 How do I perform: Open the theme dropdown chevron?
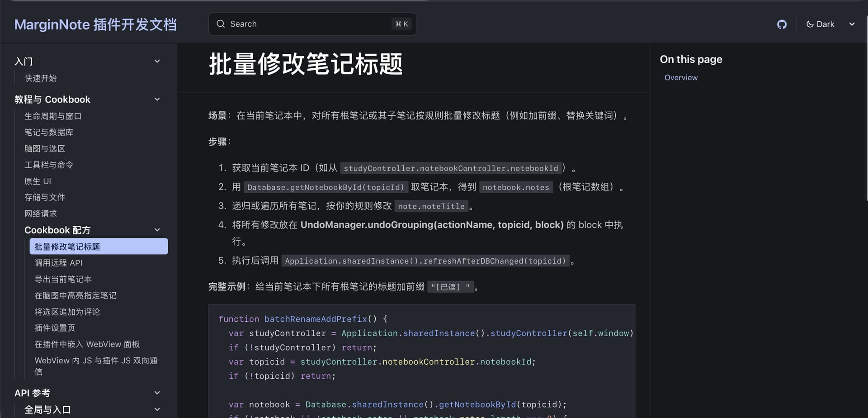[x=852, y=24]
